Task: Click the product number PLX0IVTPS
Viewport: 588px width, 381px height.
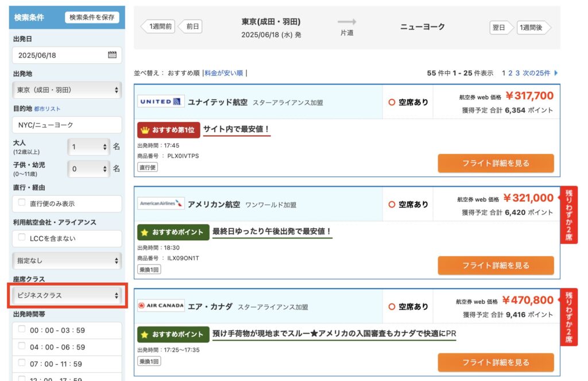Action: (183, 156)
